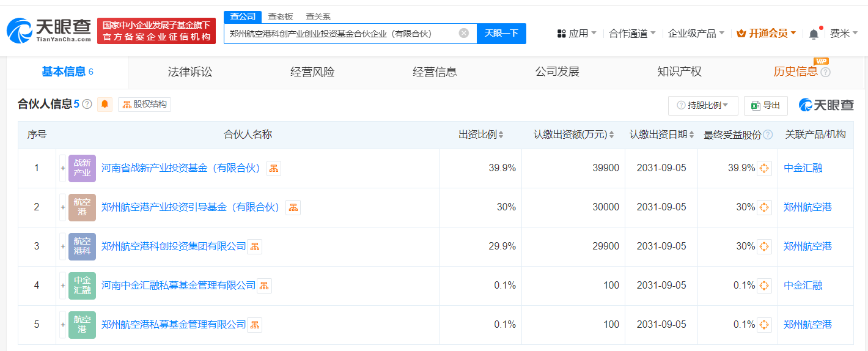This screenshot has height=351, width=868.
Task: Click the notification bell in top header
Action: [814, 34]
